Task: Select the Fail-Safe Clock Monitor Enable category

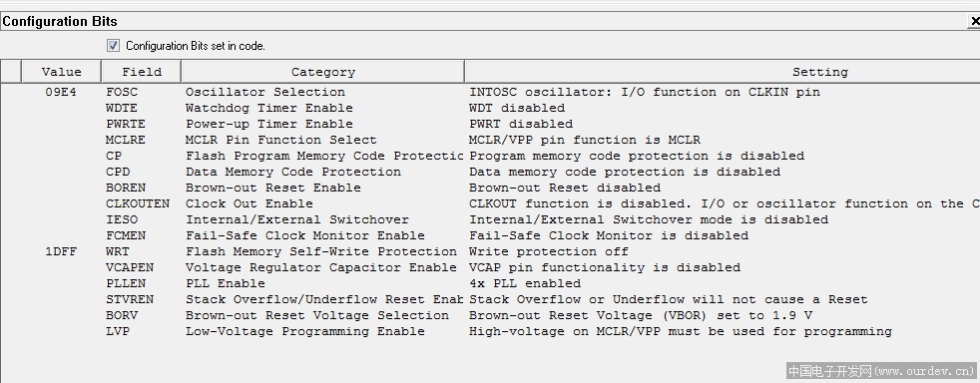Action: [305, 235]
